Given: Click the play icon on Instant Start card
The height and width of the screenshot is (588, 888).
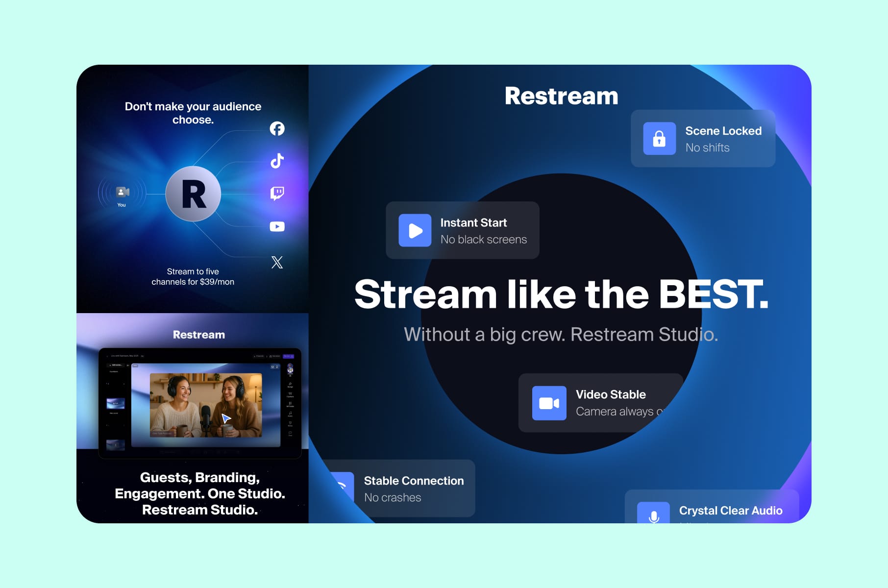Looking at the screenshot, I should 415,230.
